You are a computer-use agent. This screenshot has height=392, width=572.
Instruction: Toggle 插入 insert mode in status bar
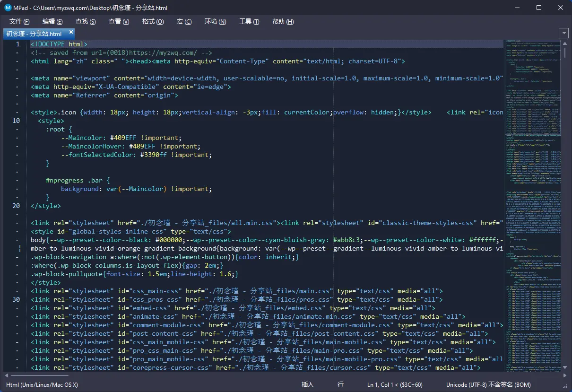click(x=308, y=385)
